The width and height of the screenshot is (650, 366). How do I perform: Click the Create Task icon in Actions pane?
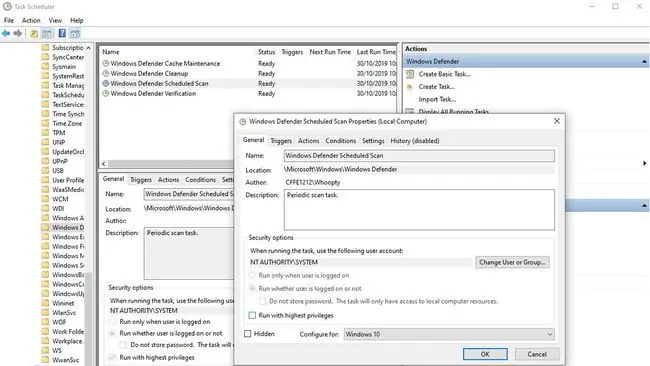coord(410,87)
